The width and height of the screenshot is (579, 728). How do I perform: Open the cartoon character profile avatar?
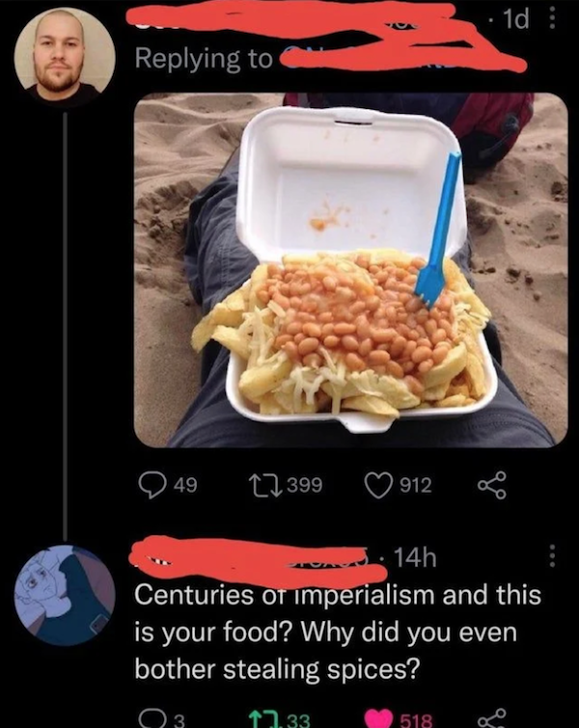[65, 596]
